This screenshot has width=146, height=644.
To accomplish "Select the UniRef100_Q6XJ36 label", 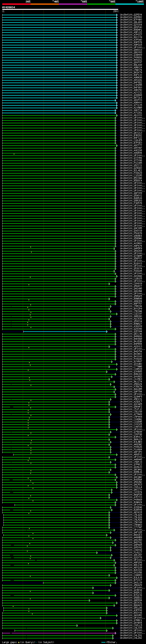I will pyautogui.click(x=131, y=334).
